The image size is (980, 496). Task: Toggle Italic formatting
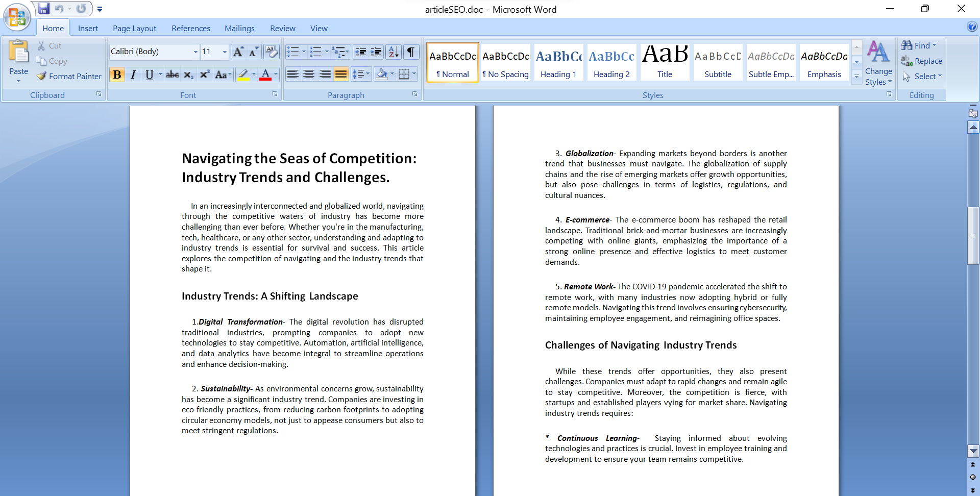click(x=133, y=75)
